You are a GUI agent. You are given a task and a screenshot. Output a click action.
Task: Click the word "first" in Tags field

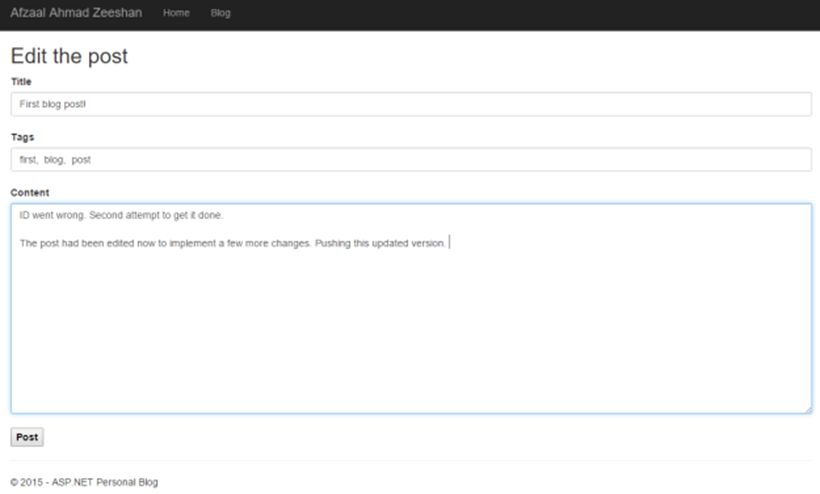tap(28, 160)
